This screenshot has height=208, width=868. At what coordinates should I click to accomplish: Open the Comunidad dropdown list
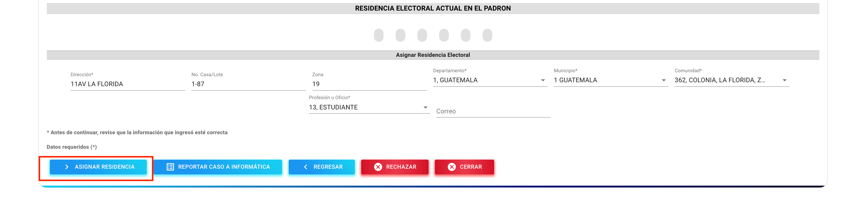tap(731, 80)
